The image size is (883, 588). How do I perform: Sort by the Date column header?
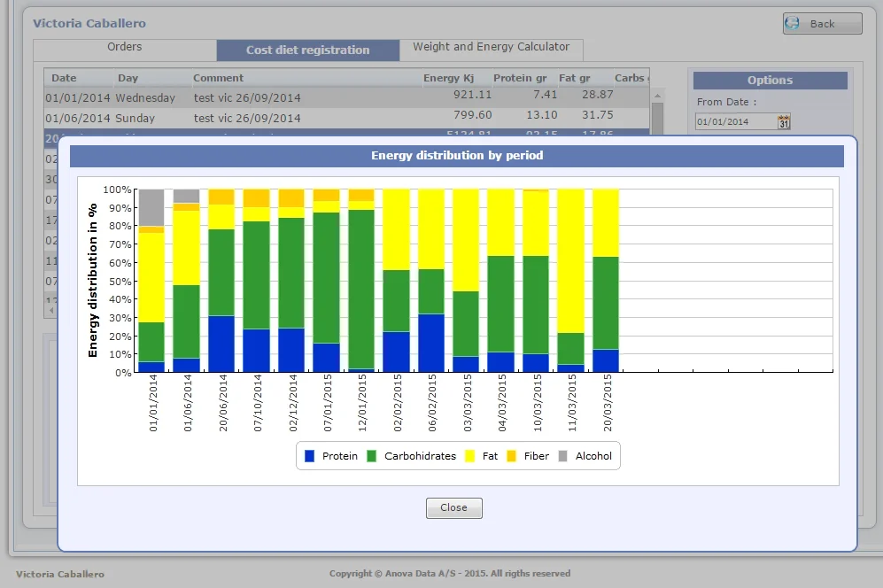click(x=64, y=78)
